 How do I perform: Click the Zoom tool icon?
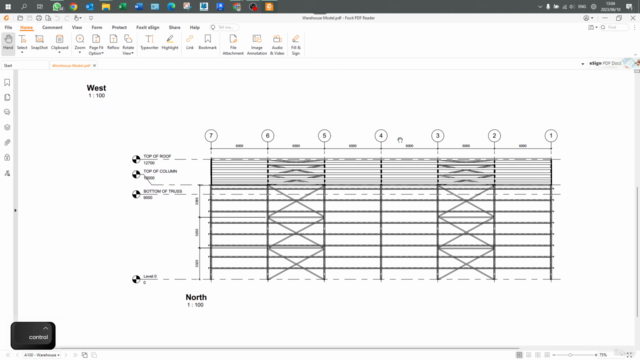coord(80,39)
